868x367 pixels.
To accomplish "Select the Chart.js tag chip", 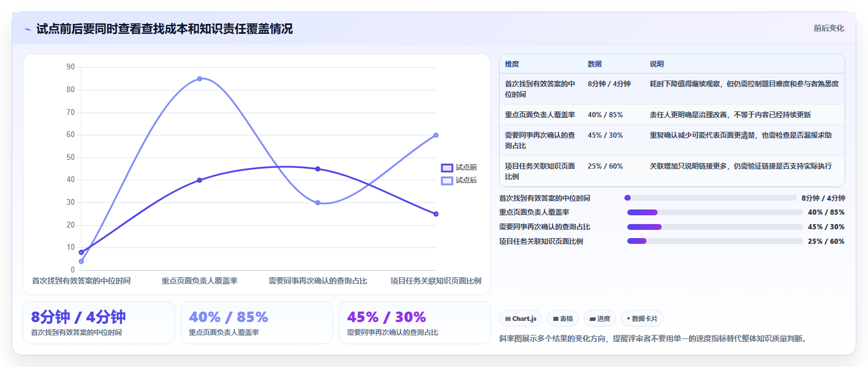I will pyautogui.click(x=521, y=319).
